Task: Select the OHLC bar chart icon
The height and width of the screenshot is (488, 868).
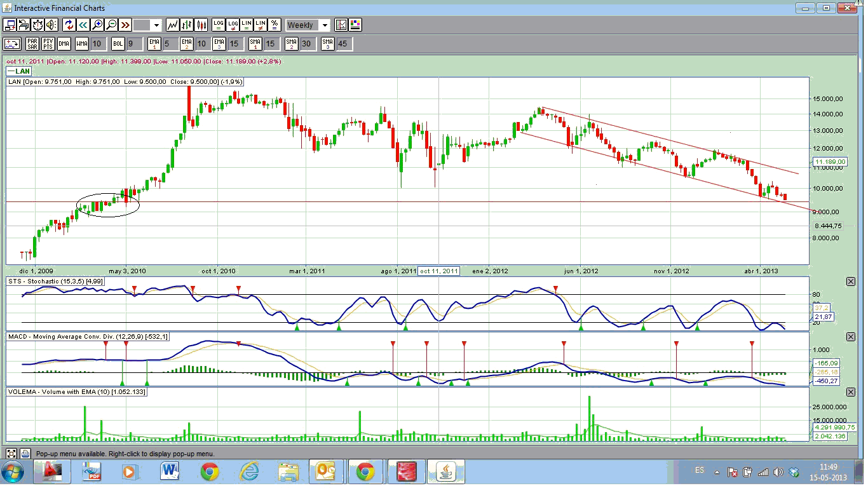Action: point(187,25)
